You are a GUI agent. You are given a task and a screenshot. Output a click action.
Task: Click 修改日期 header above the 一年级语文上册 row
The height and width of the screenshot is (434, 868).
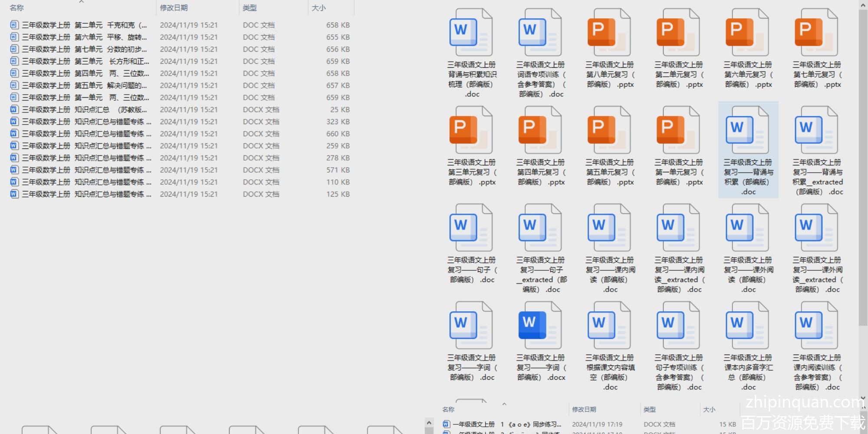(584, 409)
